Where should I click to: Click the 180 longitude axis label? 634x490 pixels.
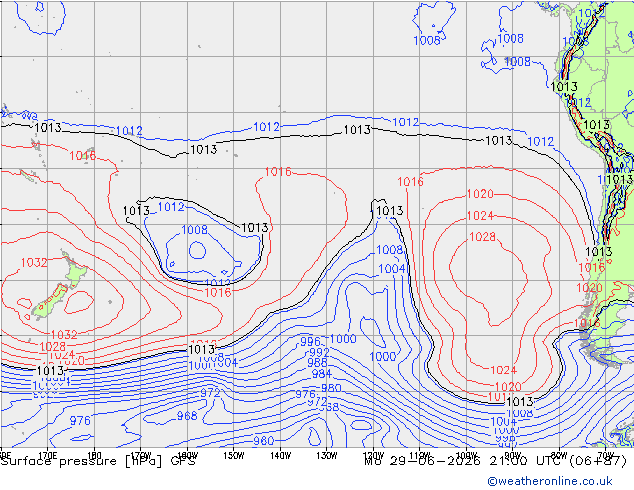[x=94, y=455]
